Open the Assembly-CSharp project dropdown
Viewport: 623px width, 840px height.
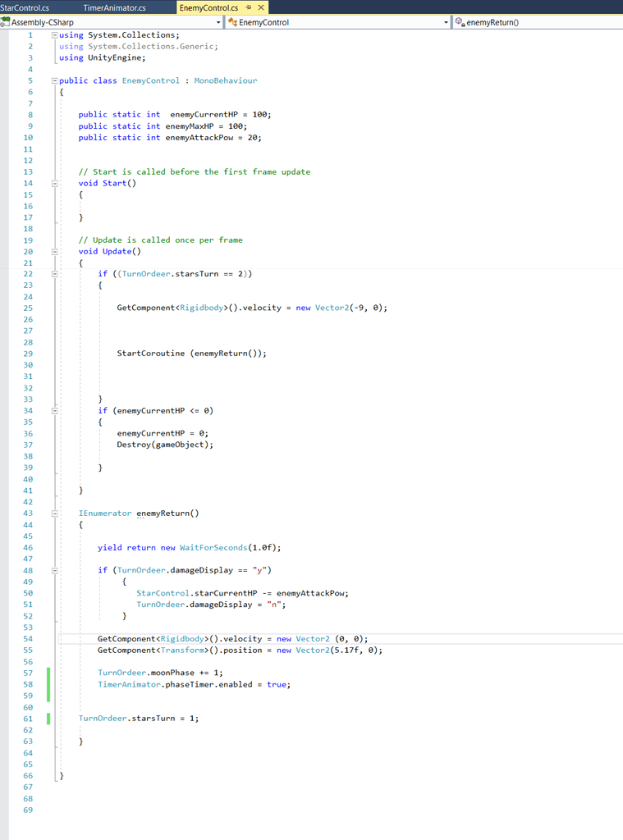tap(218, 22)
